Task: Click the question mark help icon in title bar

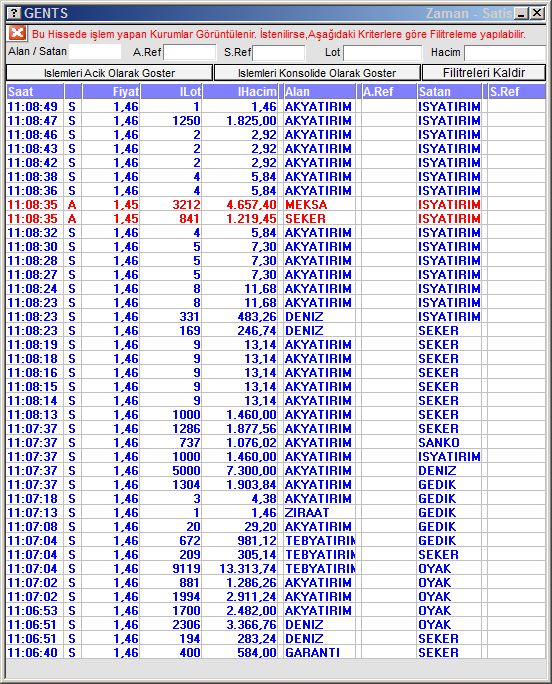Action: (14, 13)
